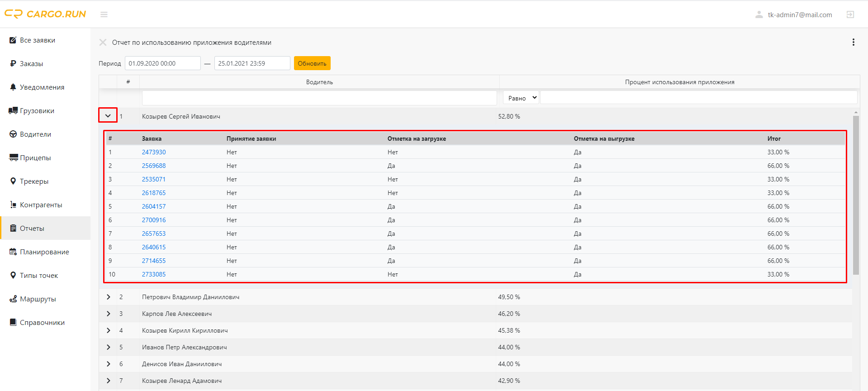Click the Водитель filter input field

pyautogui.click(x=319, y=98)
